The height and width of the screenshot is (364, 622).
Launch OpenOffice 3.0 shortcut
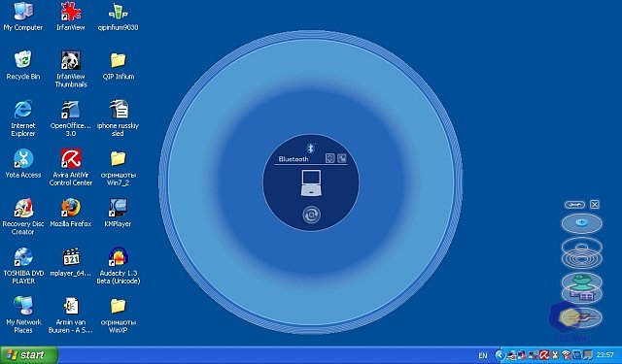point(71,118)
